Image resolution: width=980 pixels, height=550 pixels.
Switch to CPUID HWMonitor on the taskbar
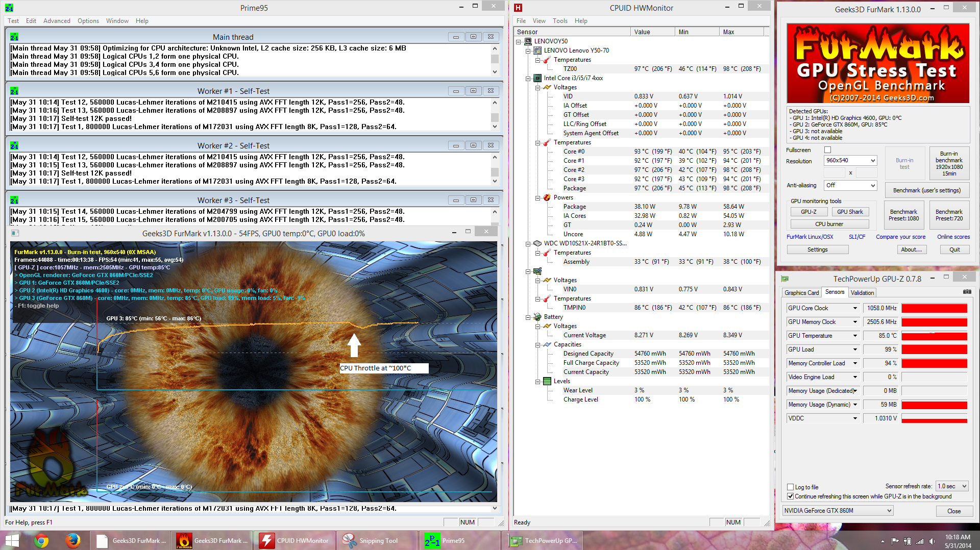(295, 541)
